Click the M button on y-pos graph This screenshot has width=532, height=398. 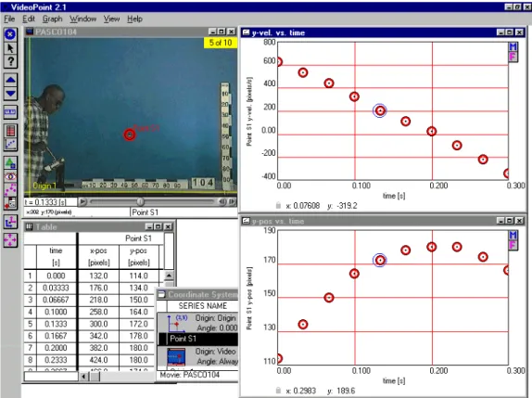point(513,235)
